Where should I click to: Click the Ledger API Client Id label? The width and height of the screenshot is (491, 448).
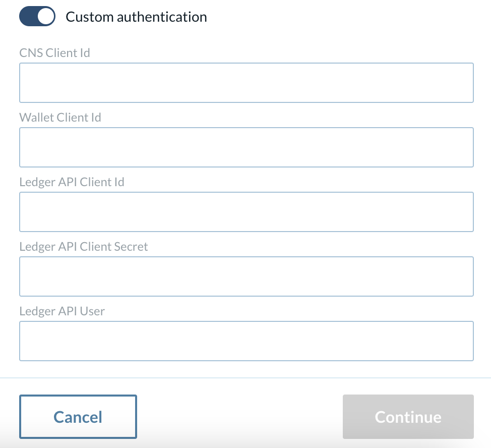(72, 182)
